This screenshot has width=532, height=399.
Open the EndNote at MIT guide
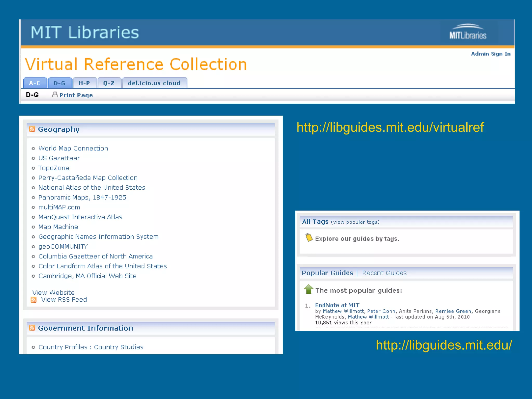(x=337, y=305)
